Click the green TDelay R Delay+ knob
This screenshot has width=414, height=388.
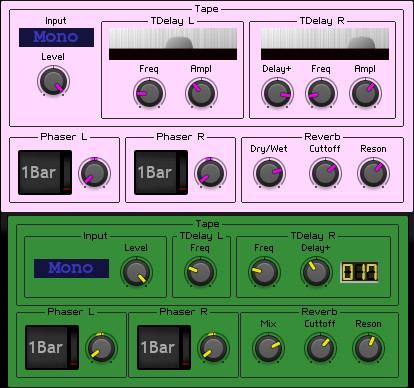click(316, 272)
